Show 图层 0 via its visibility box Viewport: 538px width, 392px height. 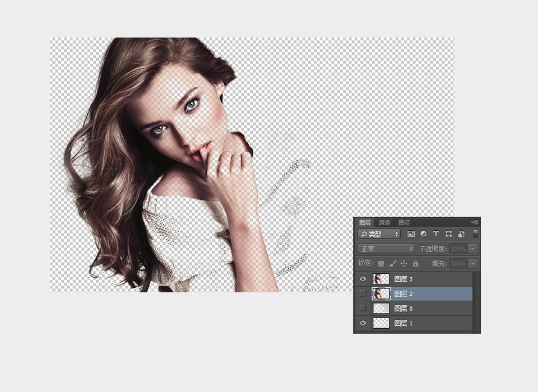tap(363, 308)
